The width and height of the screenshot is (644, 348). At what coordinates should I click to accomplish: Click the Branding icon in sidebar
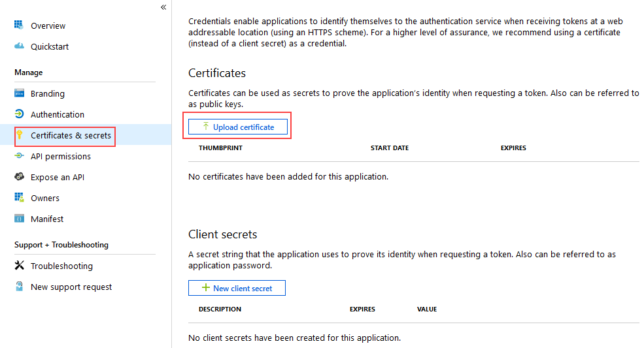point(20,93)
